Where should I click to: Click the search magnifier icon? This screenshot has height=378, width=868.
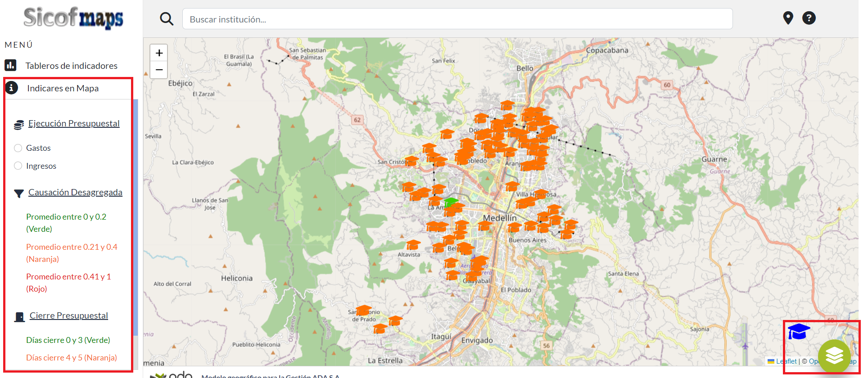[167, 19]
